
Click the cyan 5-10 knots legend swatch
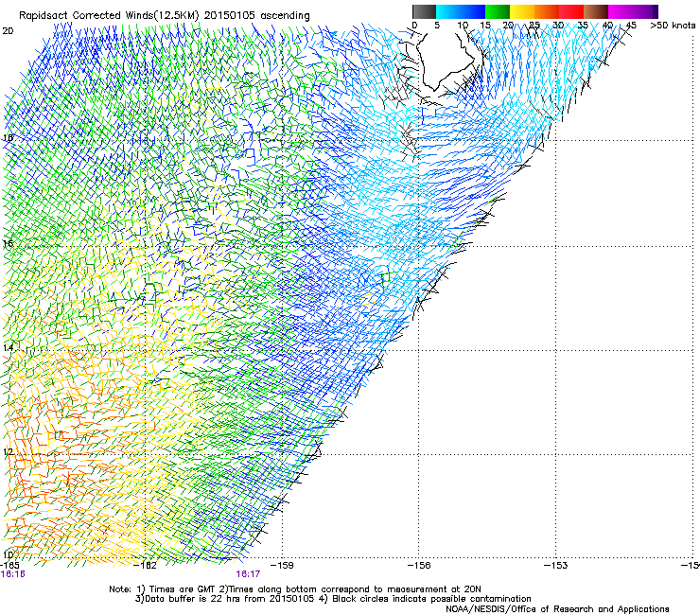(x=448, y=11)
